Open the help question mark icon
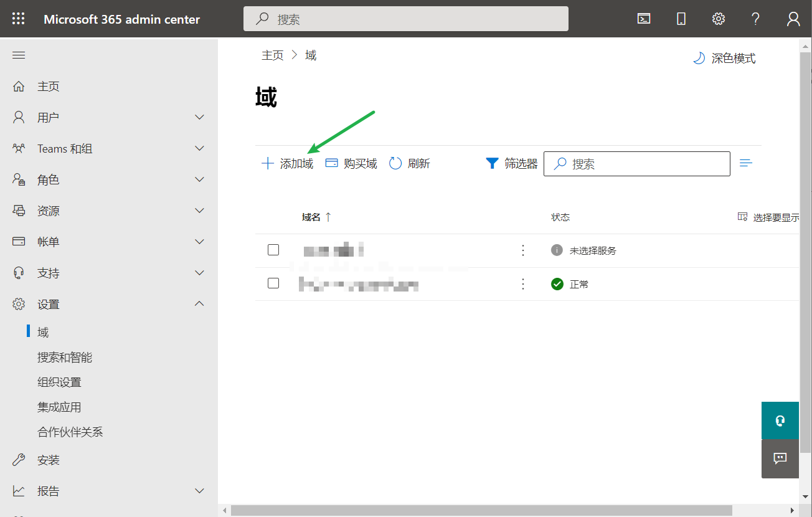The height and width of the screenshot is (517, 812). coord(755,19)
